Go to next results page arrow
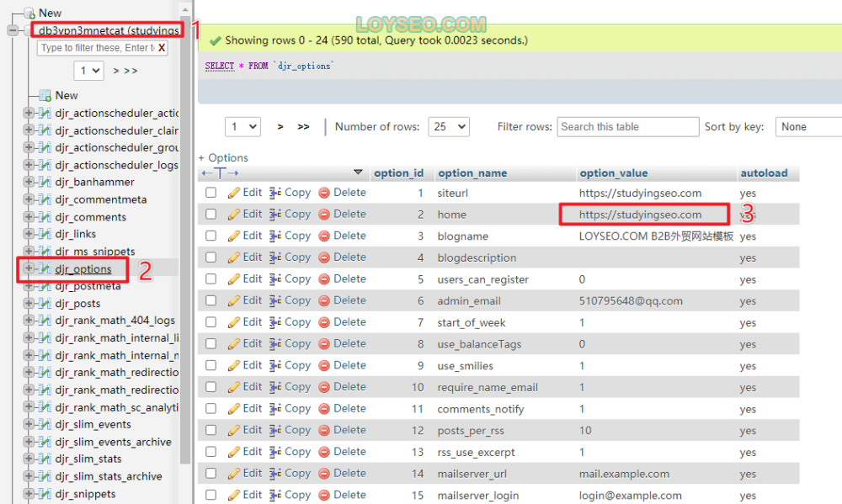Screen dimensions: 842x504 [x=280, y=127]
